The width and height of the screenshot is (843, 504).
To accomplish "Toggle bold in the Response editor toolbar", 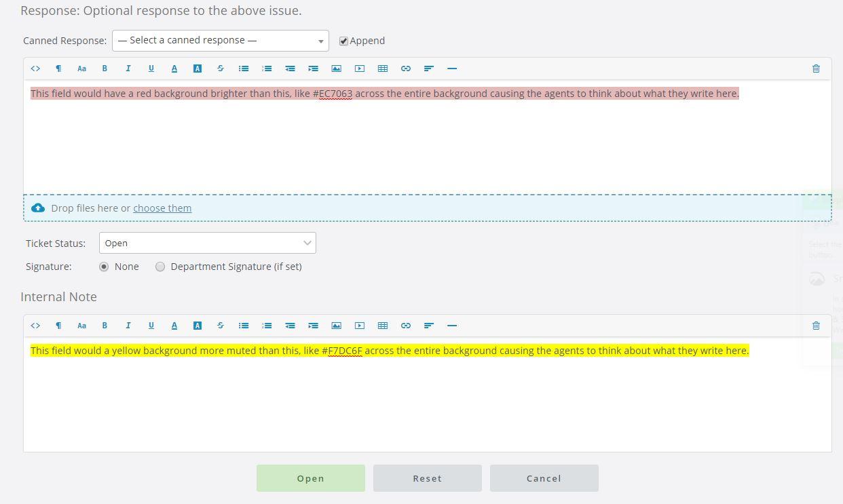I will 105,69.
